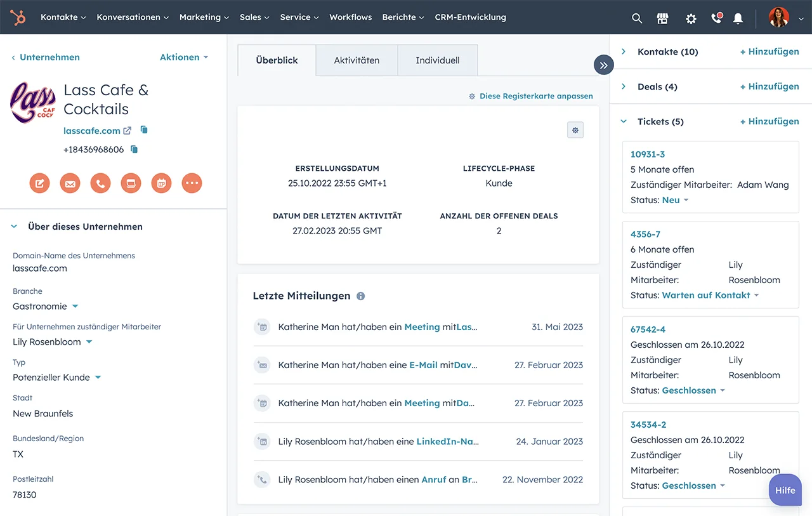Copy the phone number +18436968606

(134, 149)
